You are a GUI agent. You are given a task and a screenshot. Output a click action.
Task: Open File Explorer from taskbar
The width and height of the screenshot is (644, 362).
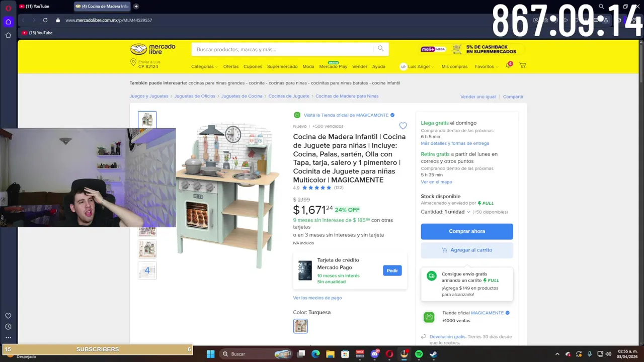(x=330, y=354)
